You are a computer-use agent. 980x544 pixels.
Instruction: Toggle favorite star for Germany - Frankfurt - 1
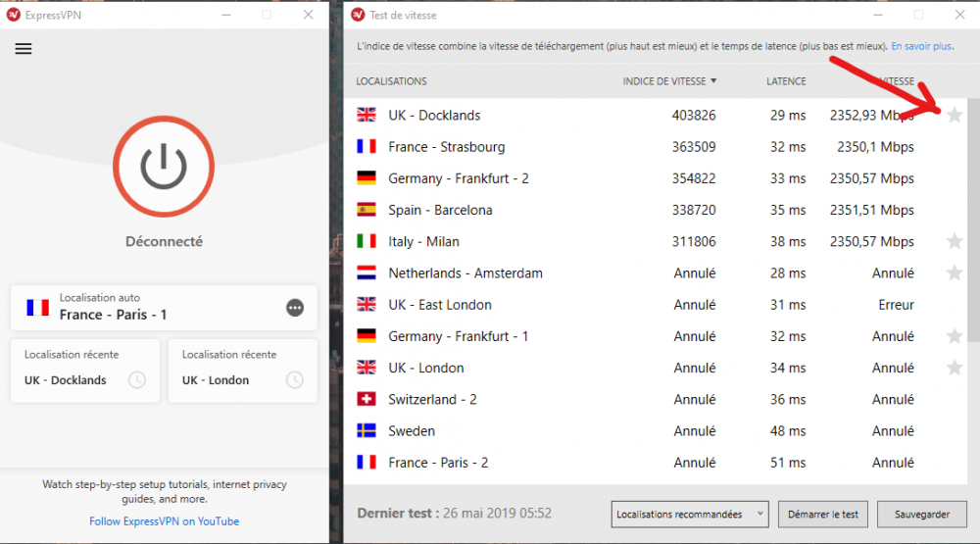tap(955, 336)
